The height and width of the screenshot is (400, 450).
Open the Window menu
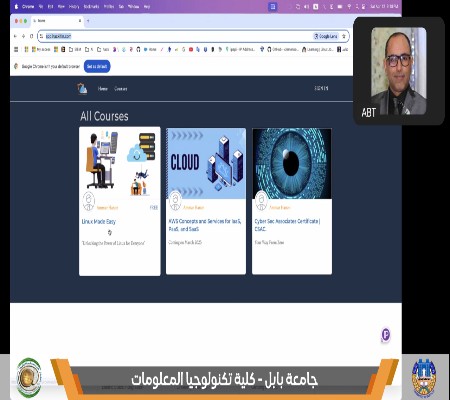(134, 6)
